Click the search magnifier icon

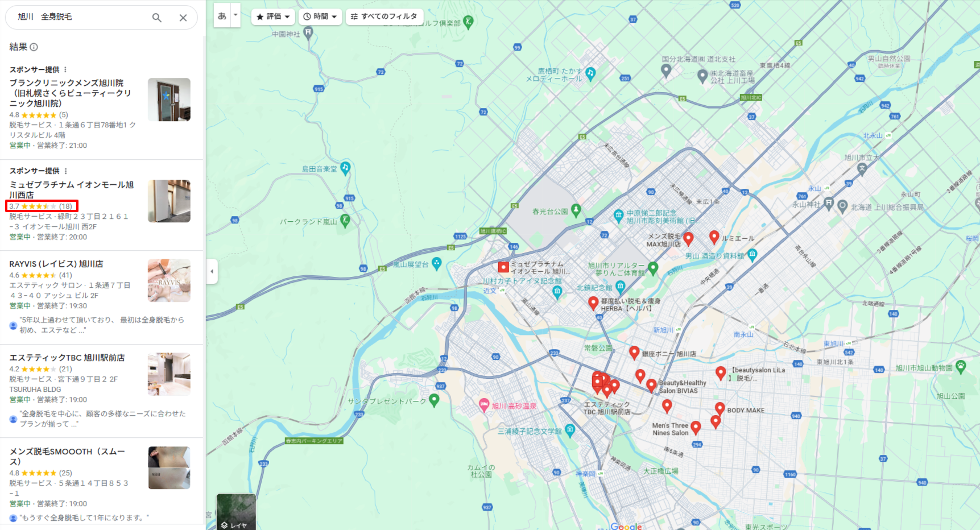(157, 18)
